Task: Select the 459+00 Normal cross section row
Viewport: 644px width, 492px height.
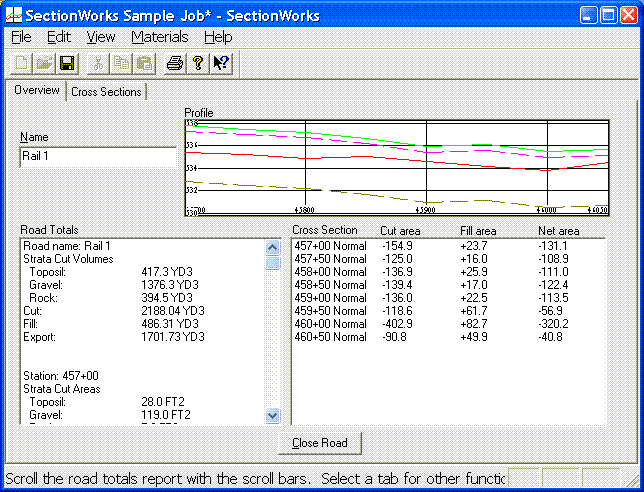Action: point(448,298)
